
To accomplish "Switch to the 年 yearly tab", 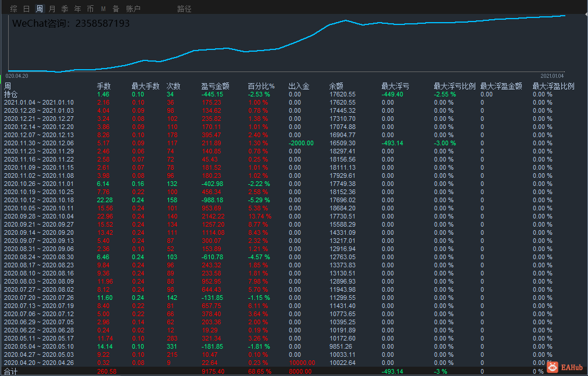I will point(78,9).
